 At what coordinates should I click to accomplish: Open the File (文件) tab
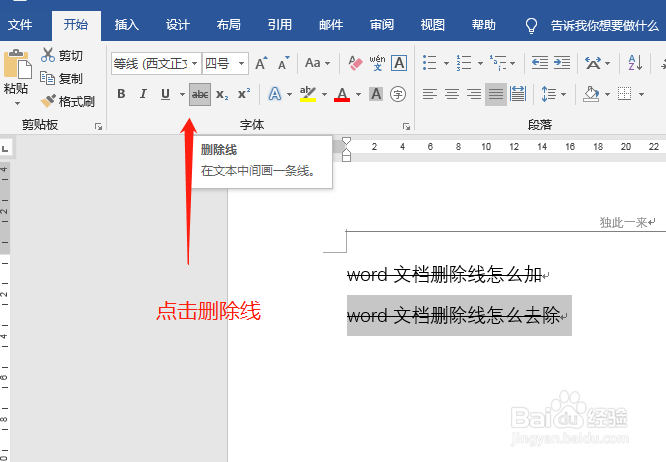[x=20, y=25]
